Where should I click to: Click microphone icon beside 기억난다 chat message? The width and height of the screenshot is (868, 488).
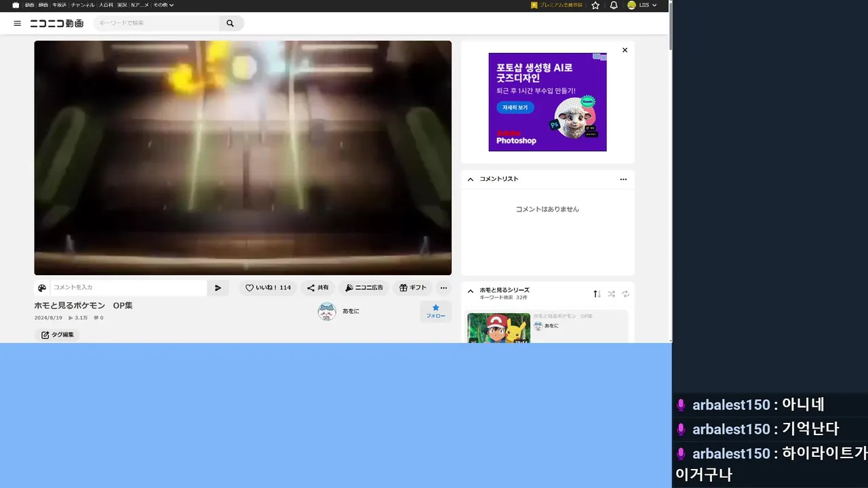[x=682, y=430]
